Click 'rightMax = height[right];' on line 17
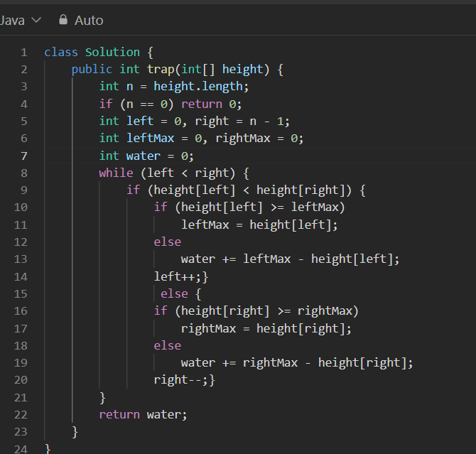Screen dimensions: 476x454 pos(266,328)
